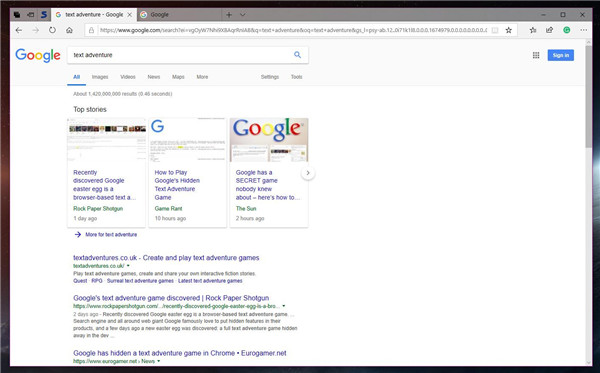Close the text adventure - Google tab
This screenshot has width=600, height=373.
coord(130,15)
